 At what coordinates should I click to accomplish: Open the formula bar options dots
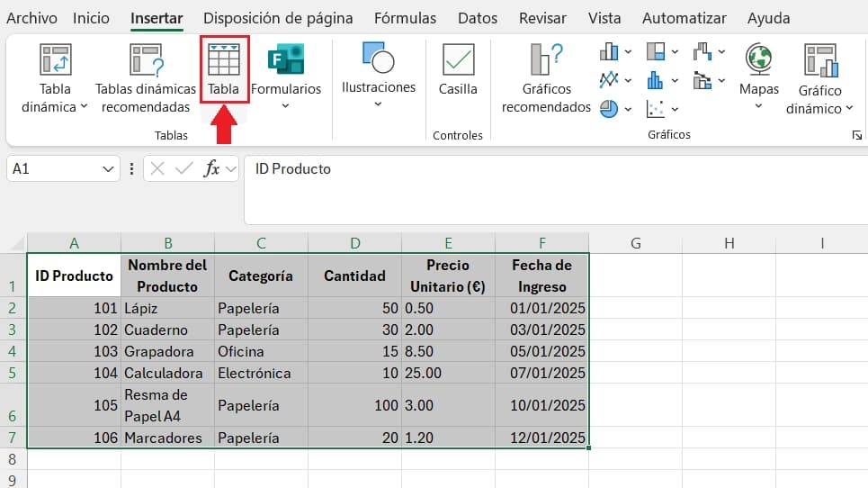[x=131, y=168]
